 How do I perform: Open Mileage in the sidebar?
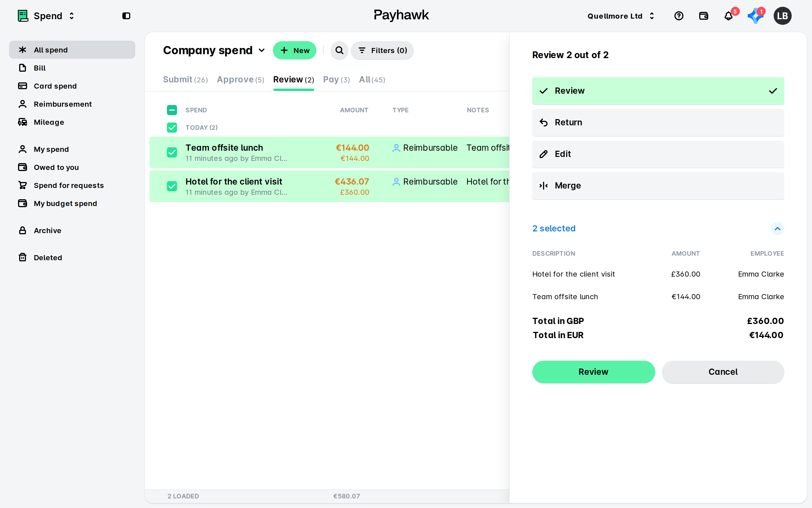point(72,122)
